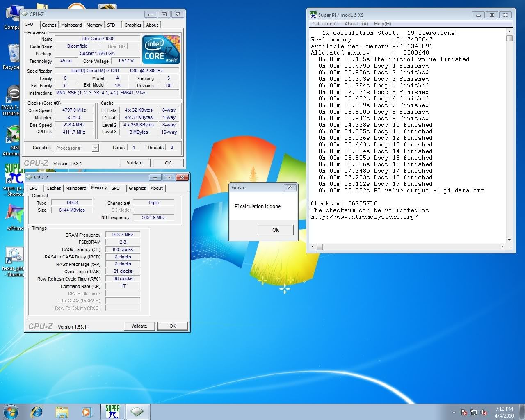The width and height of the screenshot is (525, 420).
Task: Click Super PI taskbar button
Action: pyautogui.click(x=113, y=411)
